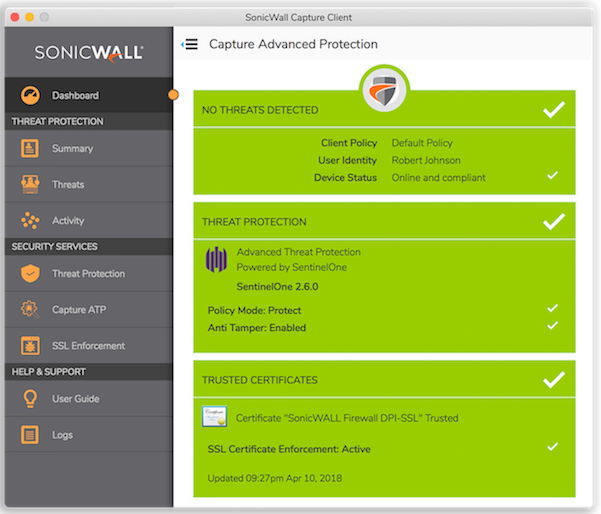Click the Capture ATP gear icon

pos(30,309)
